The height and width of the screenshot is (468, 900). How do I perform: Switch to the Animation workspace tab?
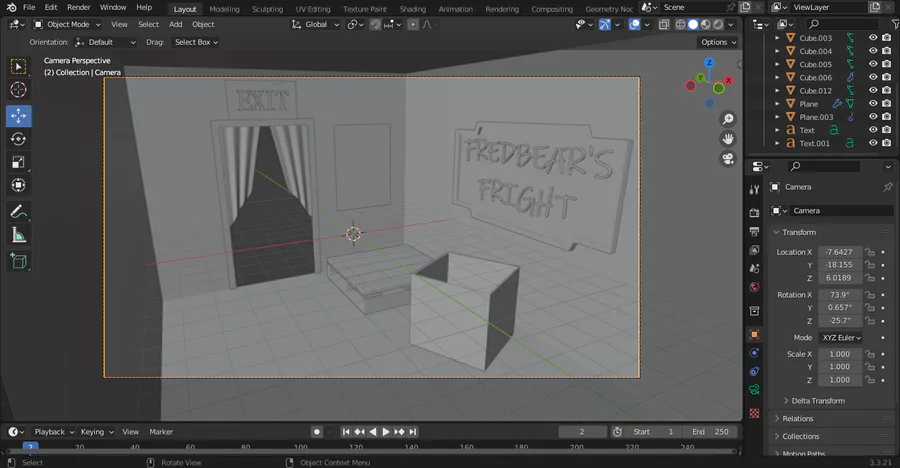click(x=456, y=9)
